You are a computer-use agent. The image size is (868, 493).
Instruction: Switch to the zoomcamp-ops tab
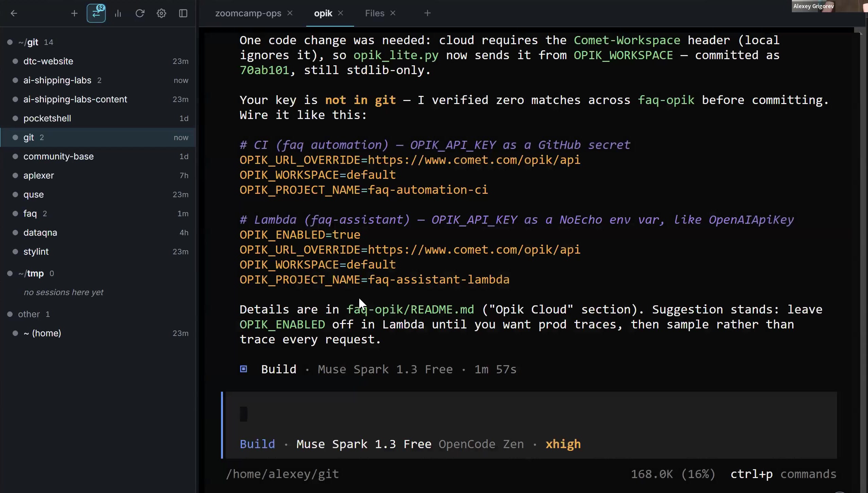tap(248, 13)
